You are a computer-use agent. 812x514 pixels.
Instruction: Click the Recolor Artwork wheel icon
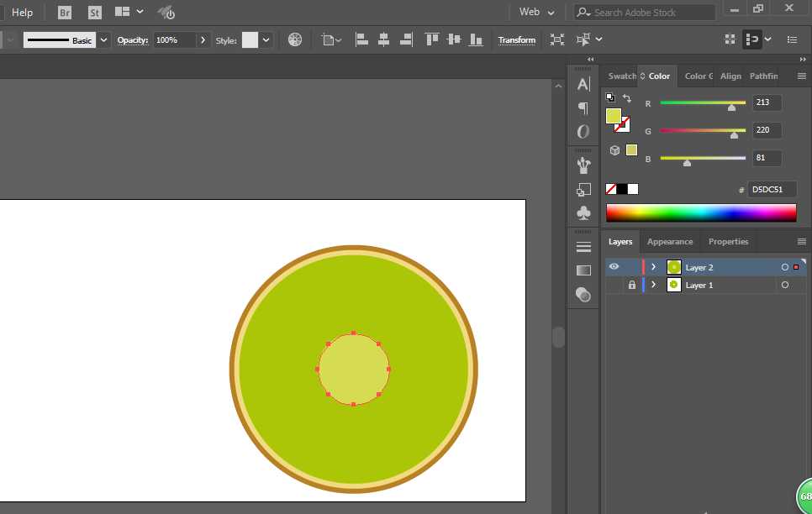pyautogui.click(x=295, y=39)
